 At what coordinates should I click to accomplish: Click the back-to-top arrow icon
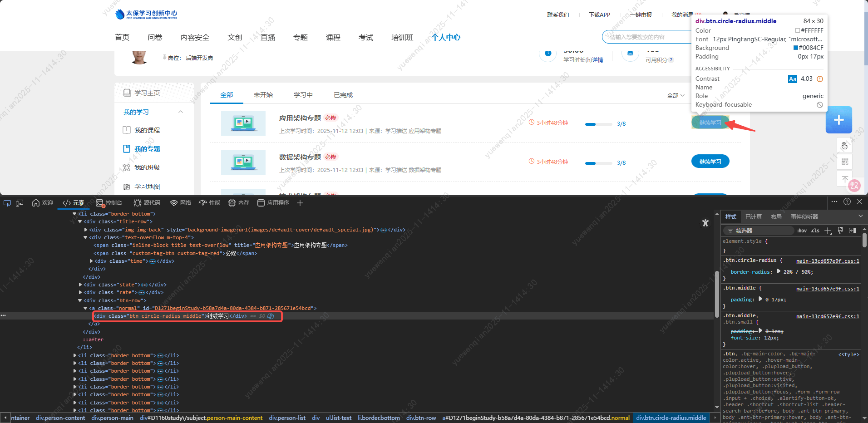pos(845,178)
